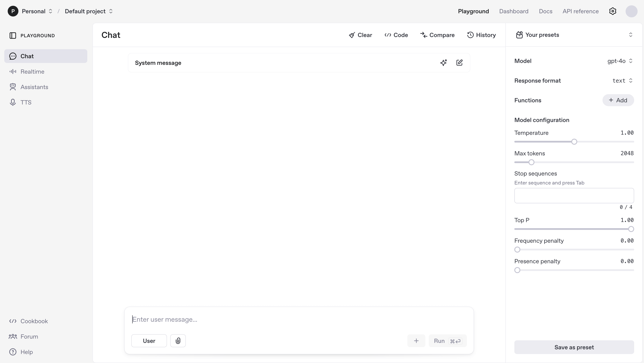The image size is (644, 363).
Task: Navigate to the Dashboard
Action: pos(514,11)
